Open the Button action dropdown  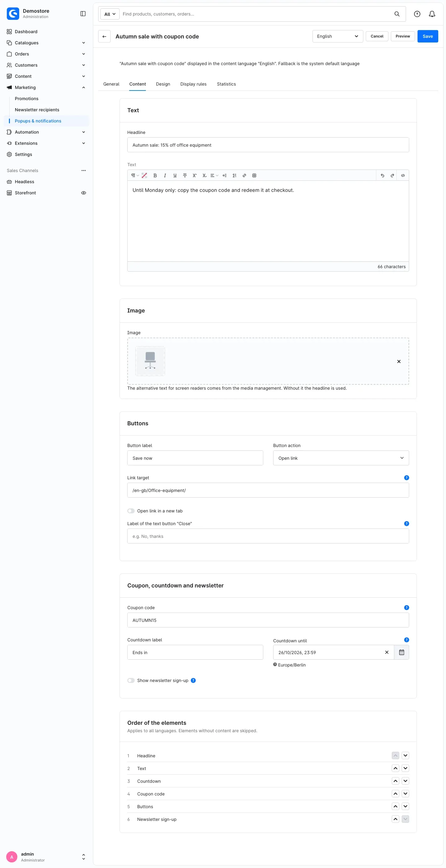pyautogui.click(x=341, y=458)
